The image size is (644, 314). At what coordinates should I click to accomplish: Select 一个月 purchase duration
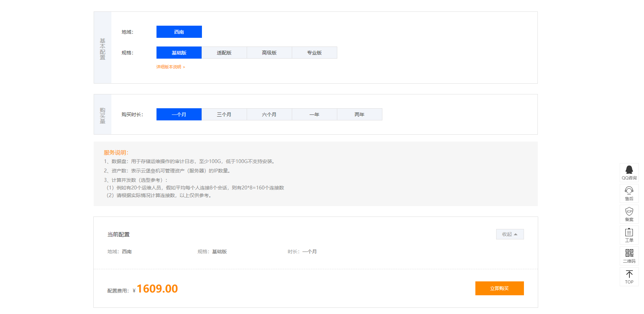coord(179,114)
